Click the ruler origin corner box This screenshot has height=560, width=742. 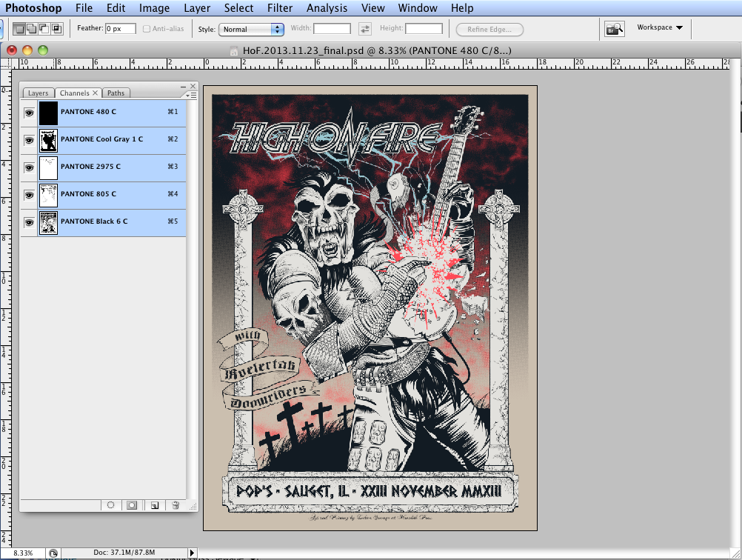pos(6,64)
